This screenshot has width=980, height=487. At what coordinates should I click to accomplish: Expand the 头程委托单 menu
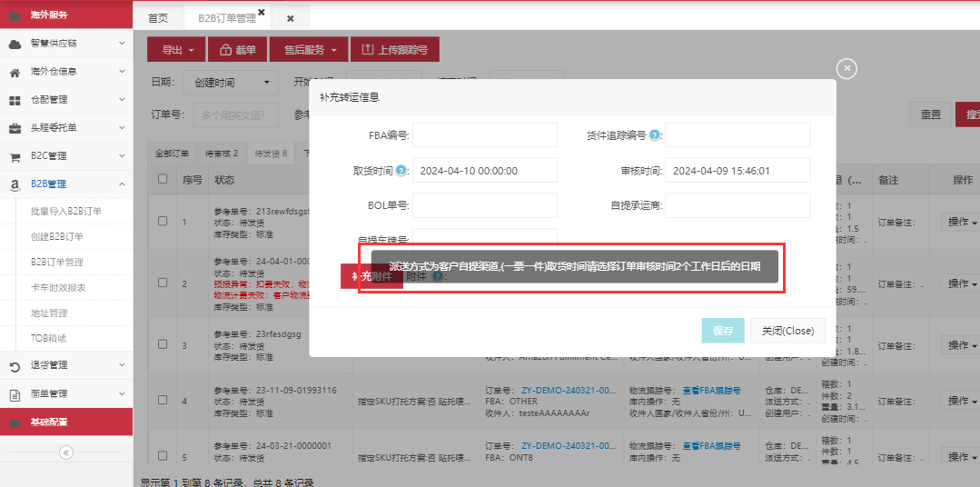pyautogui.click(x=122, y=127)
